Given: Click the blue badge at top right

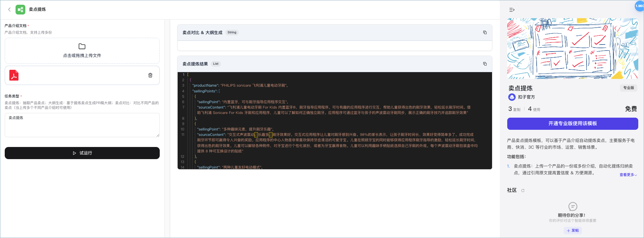Looking at the screenshot, I should coord(639,6).
